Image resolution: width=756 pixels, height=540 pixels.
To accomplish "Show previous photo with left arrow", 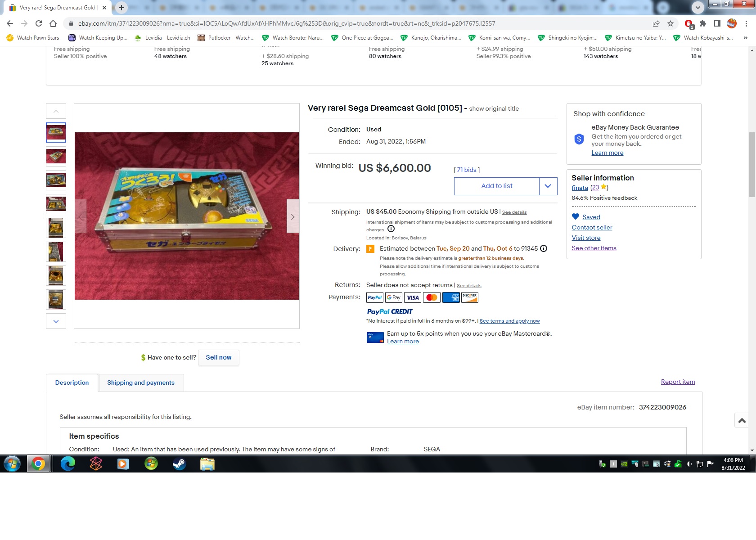I will pos(81,216).
